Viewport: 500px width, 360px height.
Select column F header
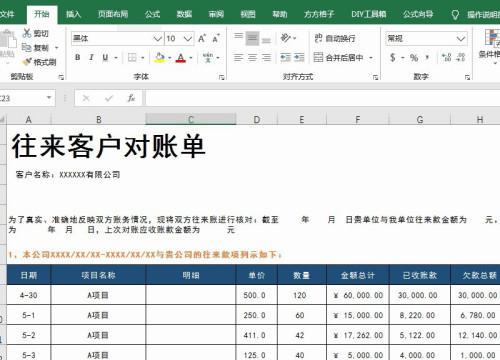pos(358,119)
